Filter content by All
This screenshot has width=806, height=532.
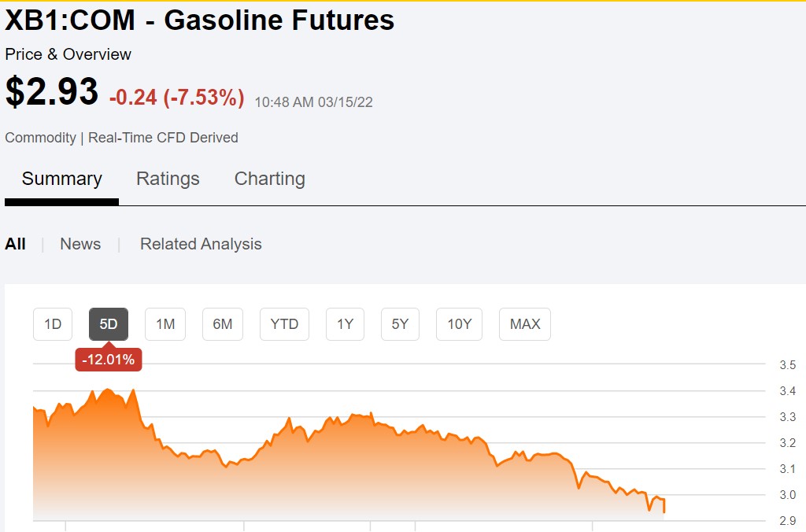[16, 244]
